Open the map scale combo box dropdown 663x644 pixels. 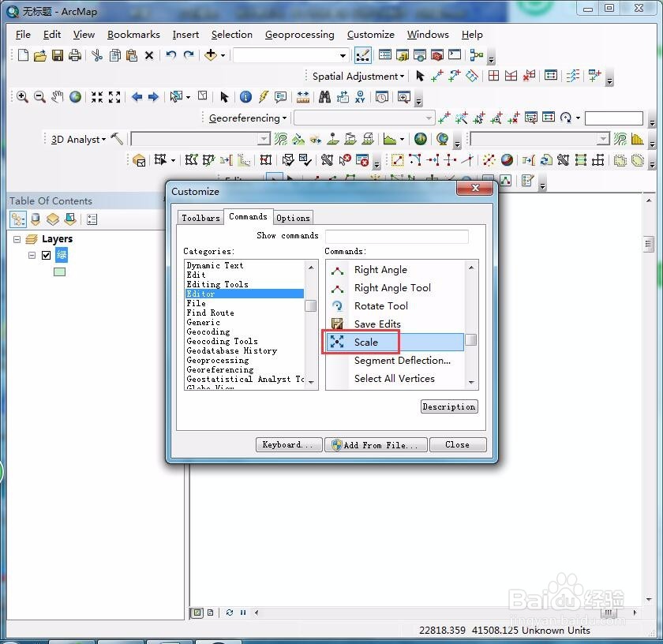click(x=343, y=55)
